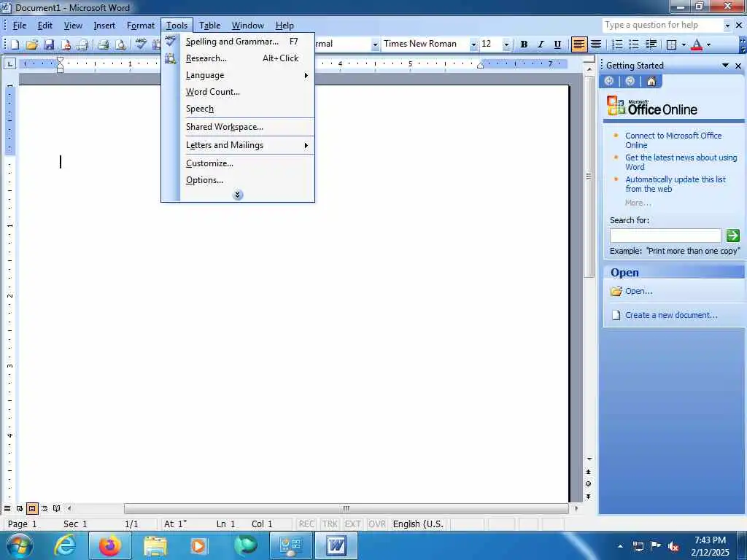The height and width of the screenshot is (560, 747).
Task: Click Connect to Microsoft Office Online link
Action: [x=673, y=141]
